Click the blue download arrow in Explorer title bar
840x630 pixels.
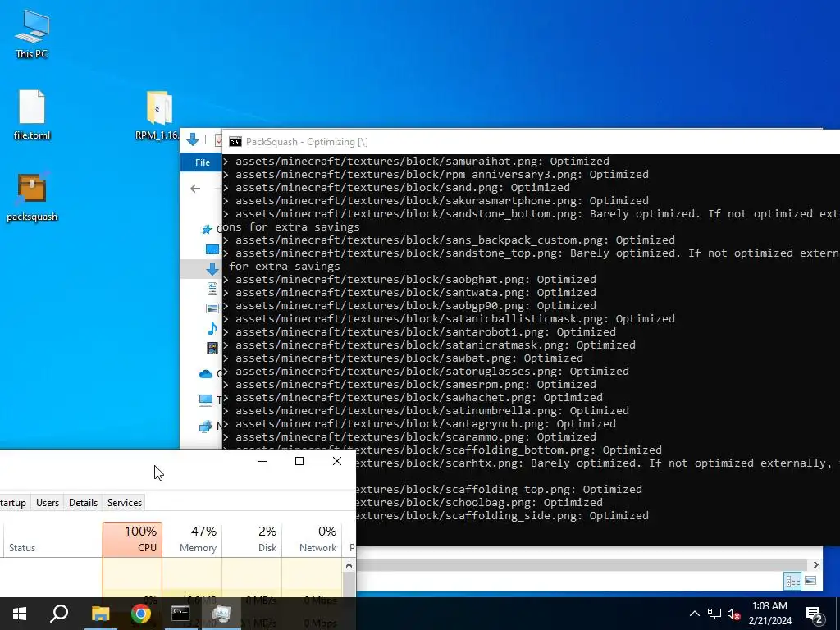click(x=192, y=140)
